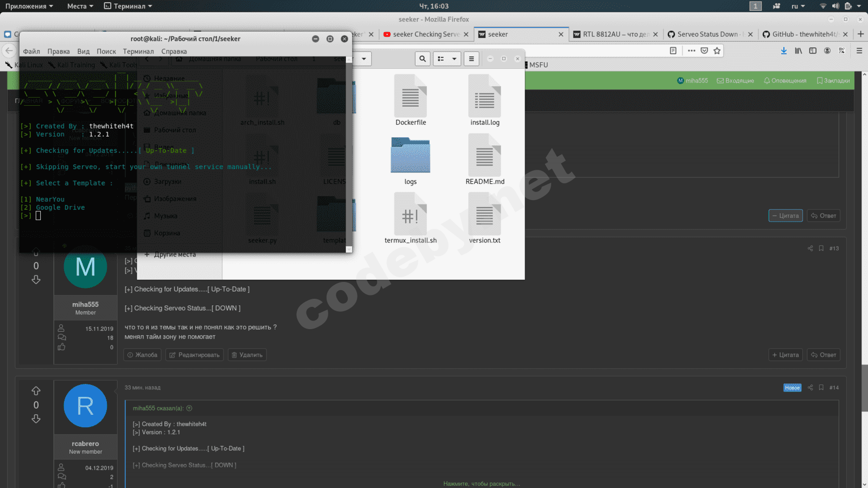This screenshot has width=868, height=488.
Task: Click workspace 1 indicator in top bar
Action: click(756, 6)
